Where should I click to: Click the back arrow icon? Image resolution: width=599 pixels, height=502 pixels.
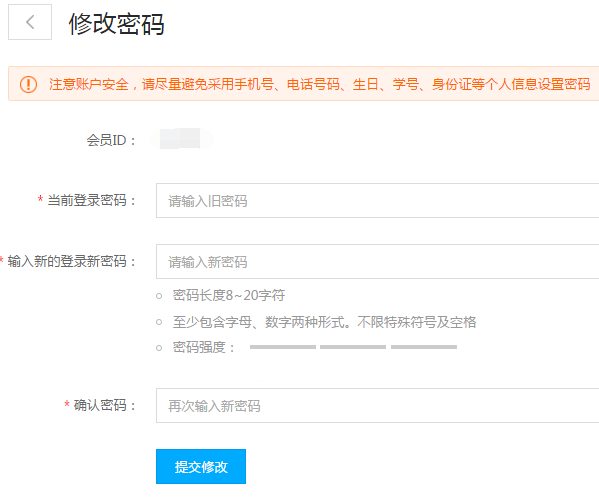[30, 22]
